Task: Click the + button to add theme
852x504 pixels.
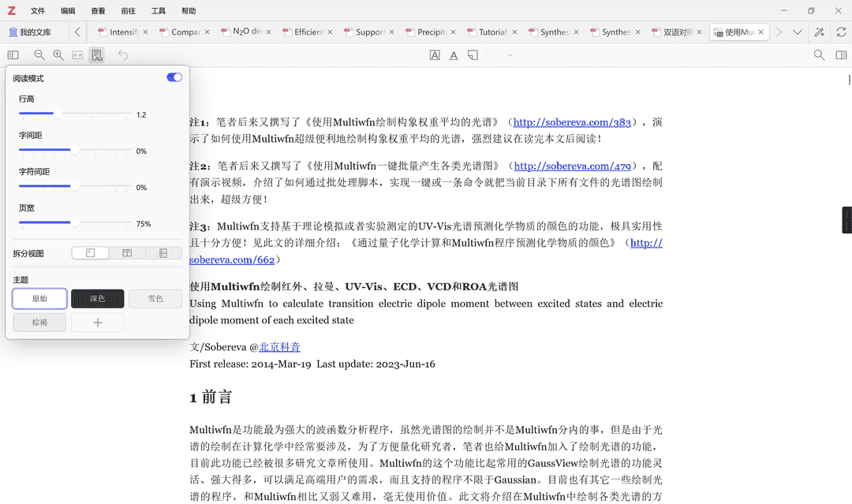Action: pos(97,322)
